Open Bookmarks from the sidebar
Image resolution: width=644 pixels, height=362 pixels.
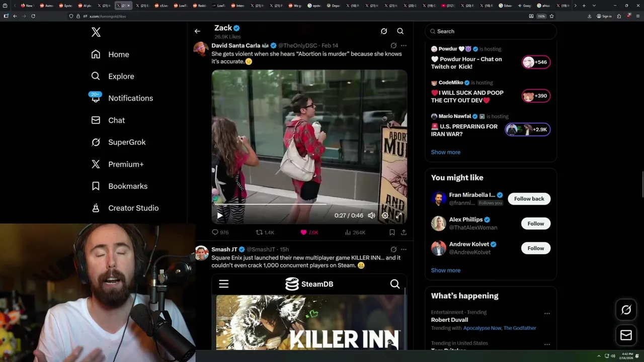coord(119,186)
